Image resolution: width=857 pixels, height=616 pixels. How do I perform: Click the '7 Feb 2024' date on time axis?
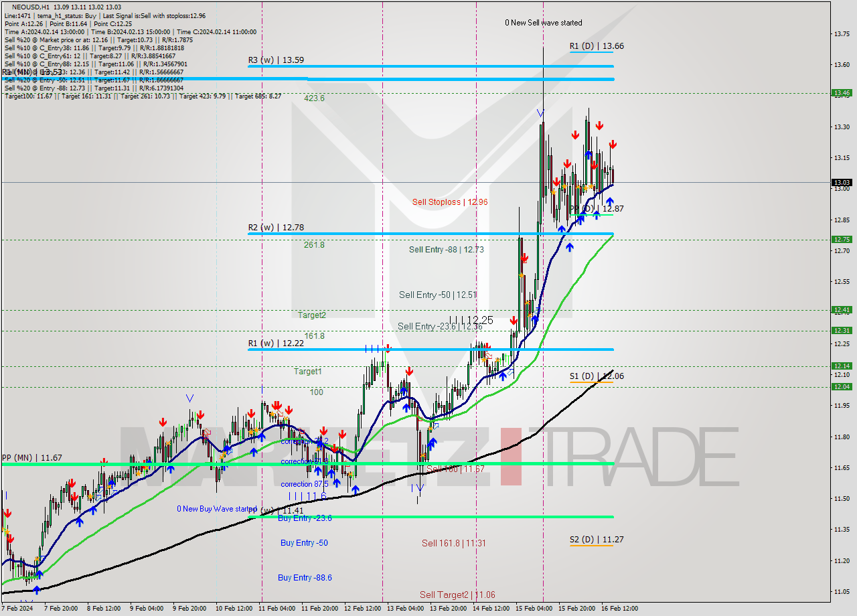coord(17,609)
